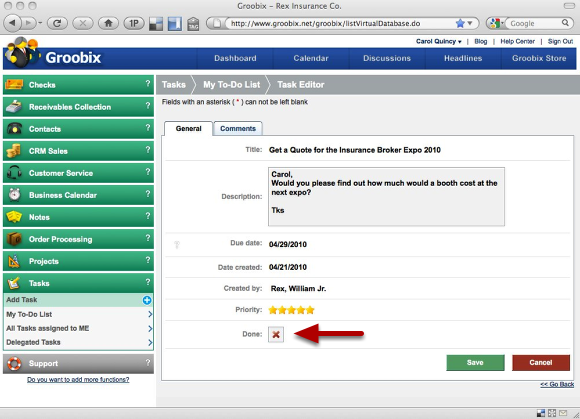
Task: Click the search magnifier icon
Action: click(x=565, y=23)
